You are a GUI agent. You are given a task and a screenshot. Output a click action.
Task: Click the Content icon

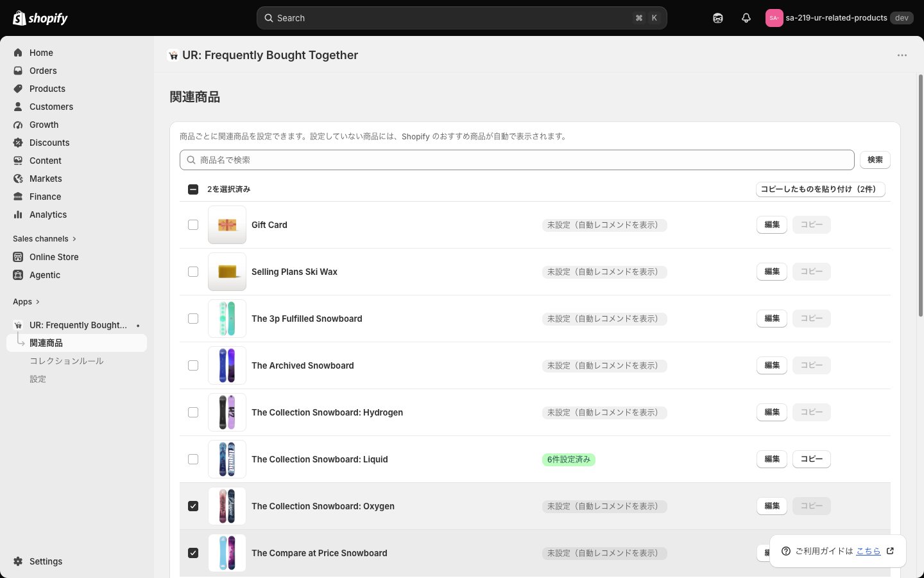18,161
